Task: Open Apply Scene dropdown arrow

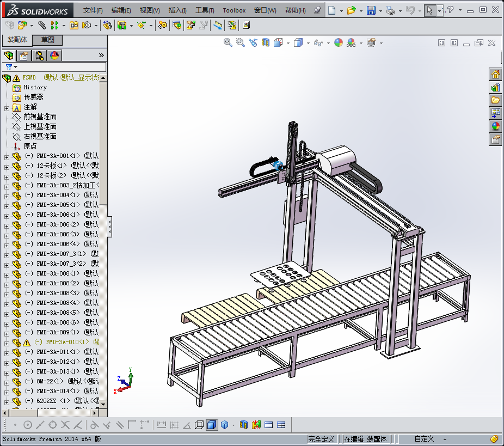Action: (x=361, y=43)
